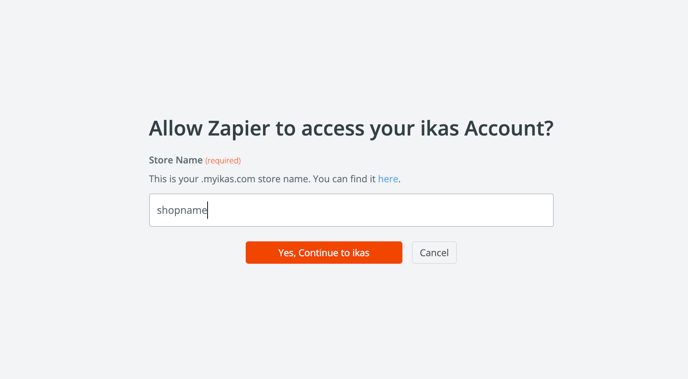
Task: Click "This is your" in the helper text
Action: point(174,179)
